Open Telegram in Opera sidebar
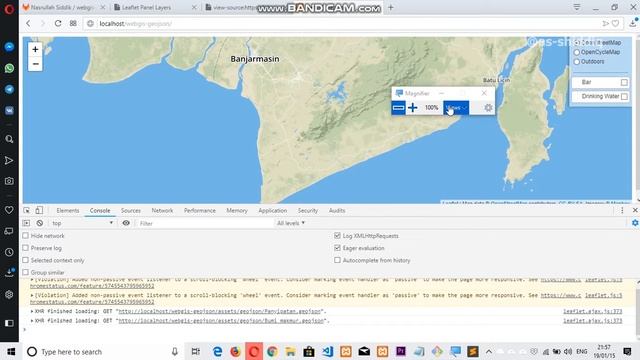640x360 pixels. click(x=9, y=89)
